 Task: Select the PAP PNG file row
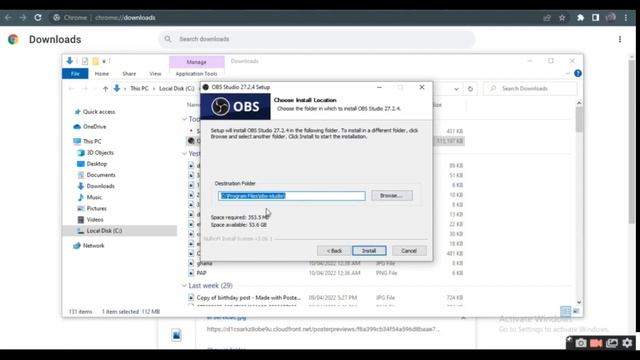[326, 273]
